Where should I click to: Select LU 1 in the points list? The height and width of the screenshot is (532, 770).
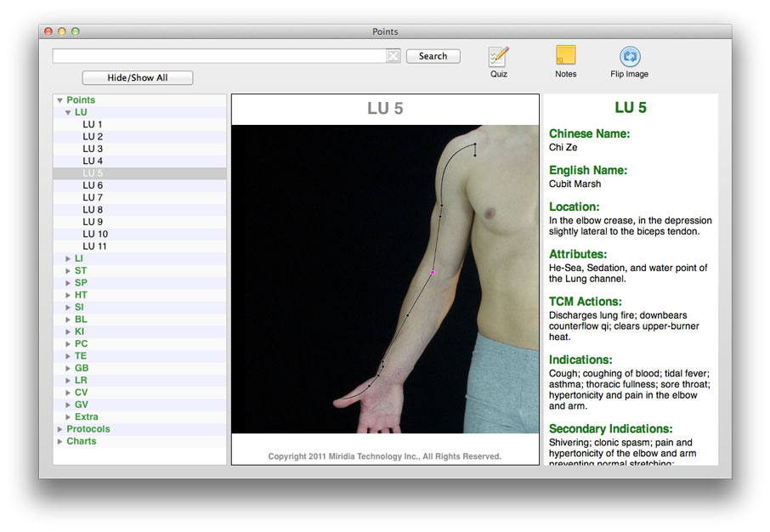[x=93, y=125]
